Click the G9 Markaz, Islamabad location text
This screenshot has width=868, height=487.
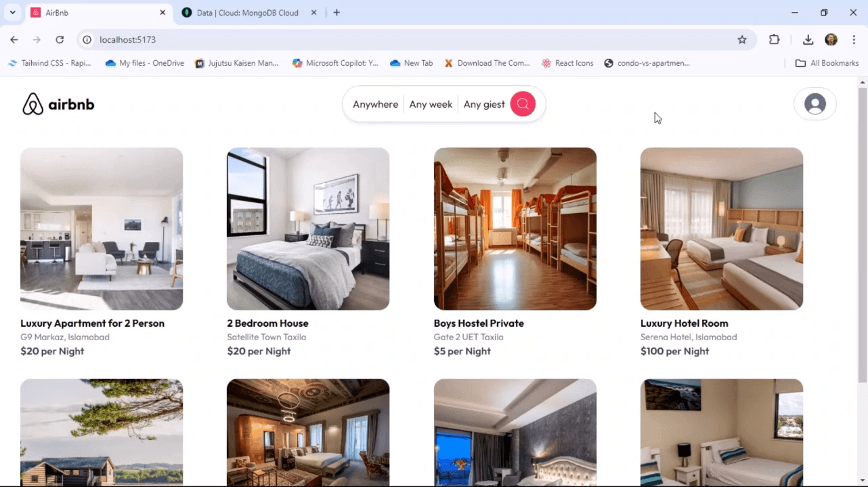point(65,337)
